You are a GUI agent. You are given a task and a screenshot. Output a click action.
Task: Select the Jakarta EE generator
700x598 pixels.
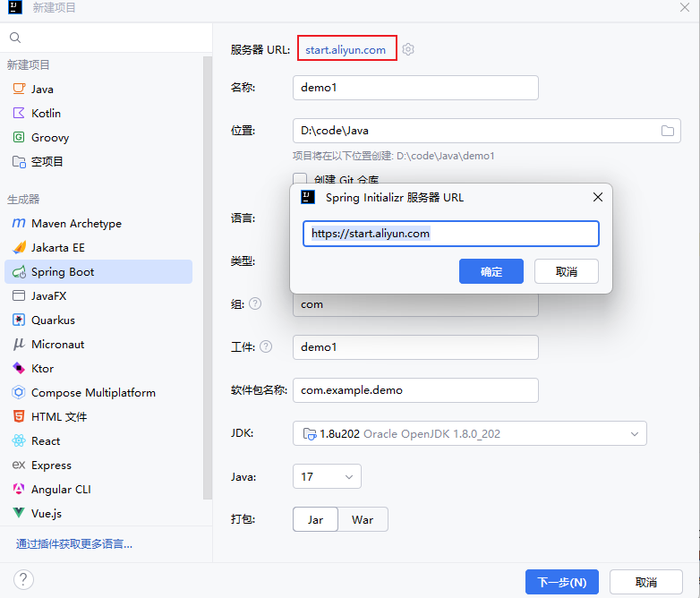point(98,247)
